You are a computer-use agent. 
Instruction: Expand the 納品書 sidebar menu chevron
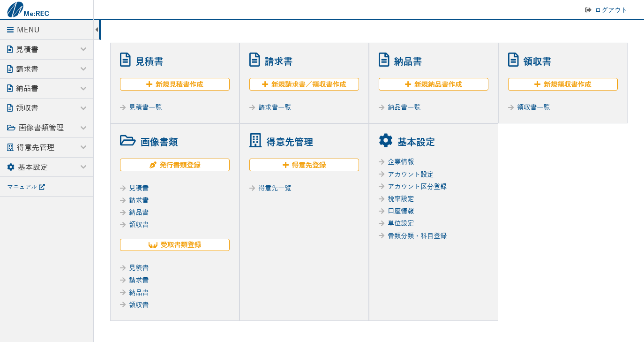pyautogui.click(x=83, y=88)
